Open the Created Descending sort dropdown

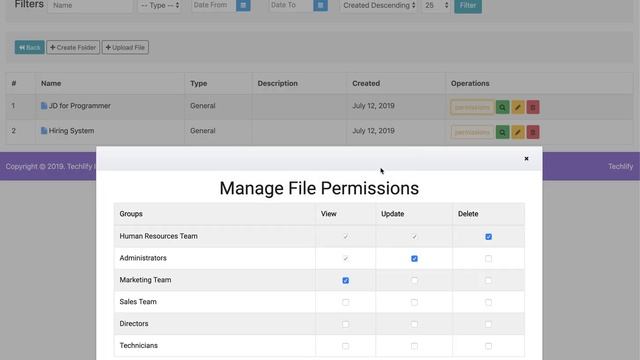[379, 5]
